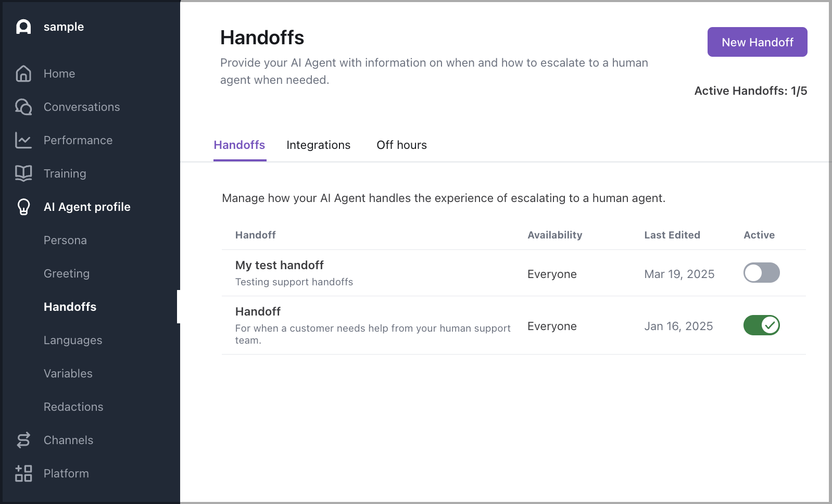
Task: Click the sample workspace logo
Action: tap(23, 27)
